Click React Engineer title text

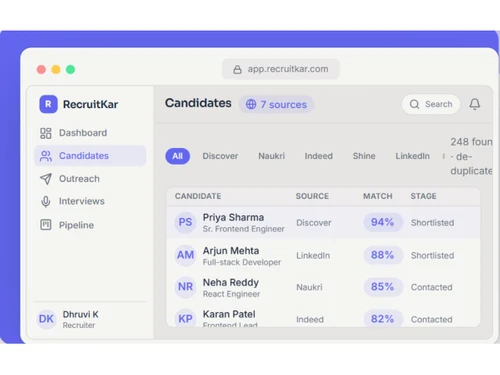(231, 294)
